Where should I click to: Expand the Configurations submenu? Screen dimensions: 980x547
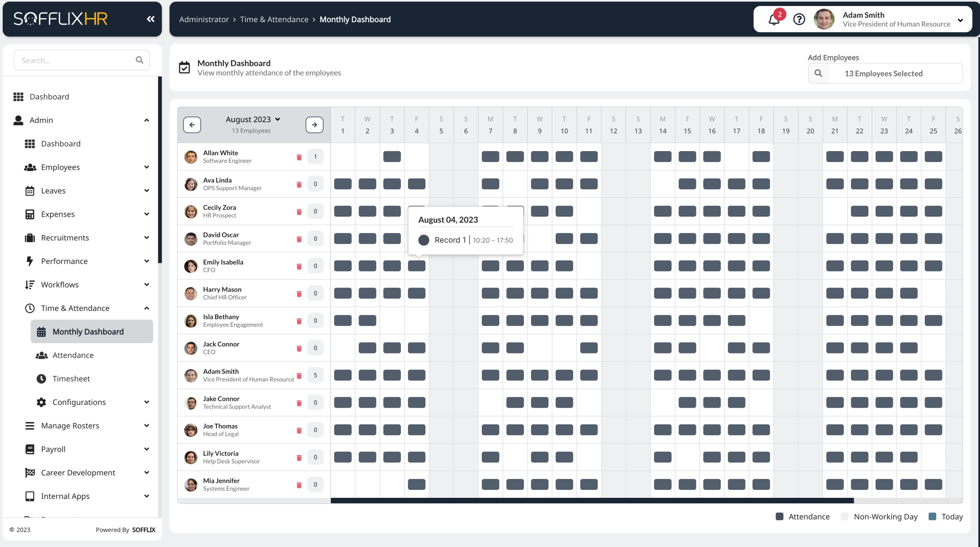(x=147, y=402)
